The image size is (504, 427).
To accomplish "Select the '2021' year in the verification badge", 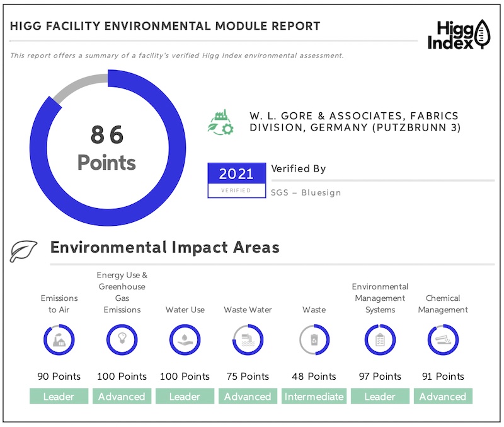I will click(237, 173).
